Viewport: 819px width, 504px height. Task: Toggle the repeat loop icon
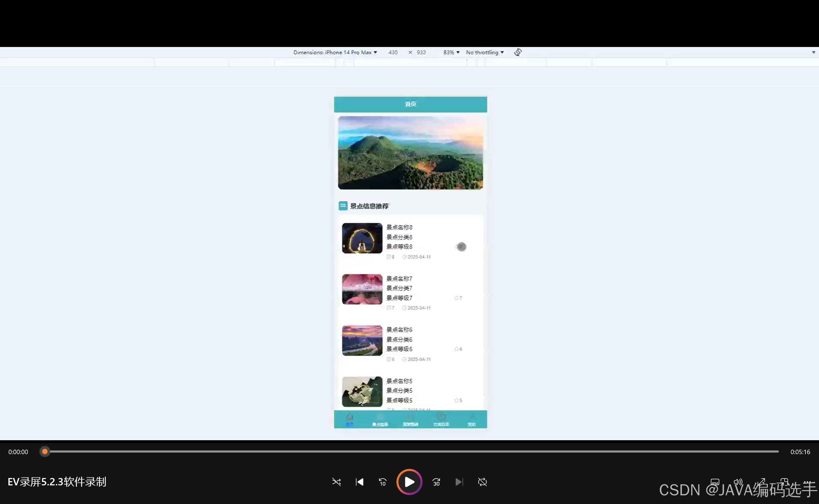coord(482,482)
